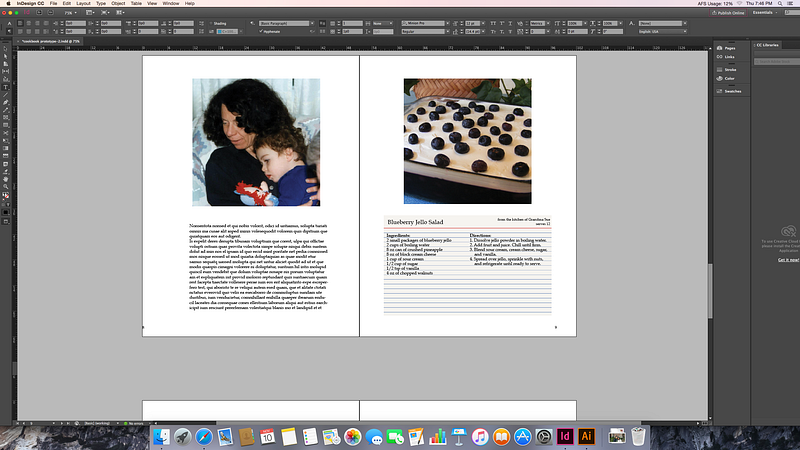
Task: Open the Object menu
Action: [118, 4]
